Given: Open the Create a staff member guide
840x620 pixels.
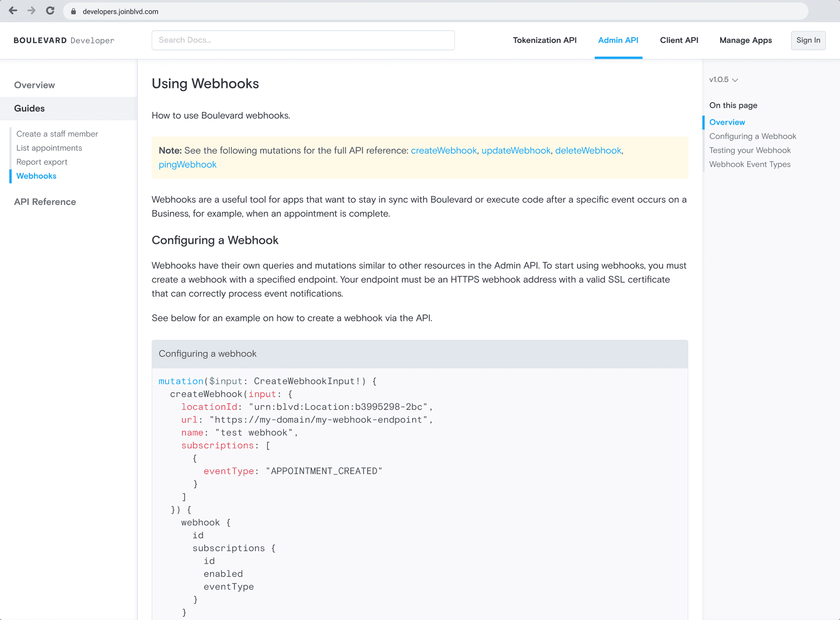Looking at the screenshot, I should pyautogui.click(x=57, y=134).
